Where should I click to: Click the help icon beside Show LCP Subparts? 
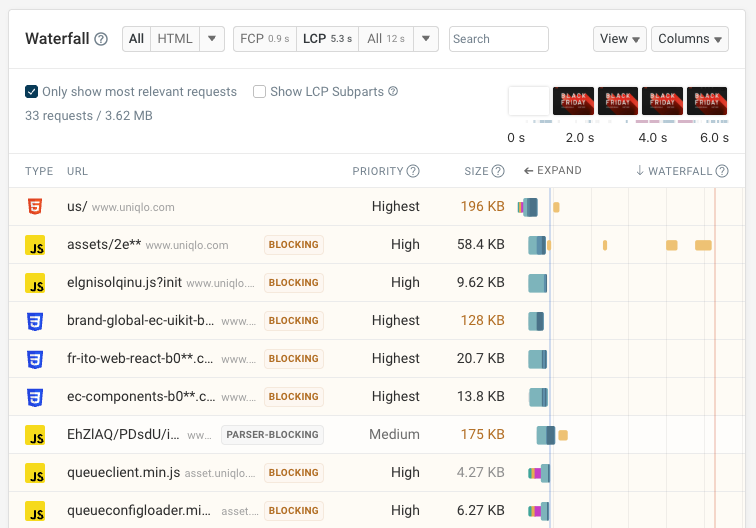(x=393, y=91)
